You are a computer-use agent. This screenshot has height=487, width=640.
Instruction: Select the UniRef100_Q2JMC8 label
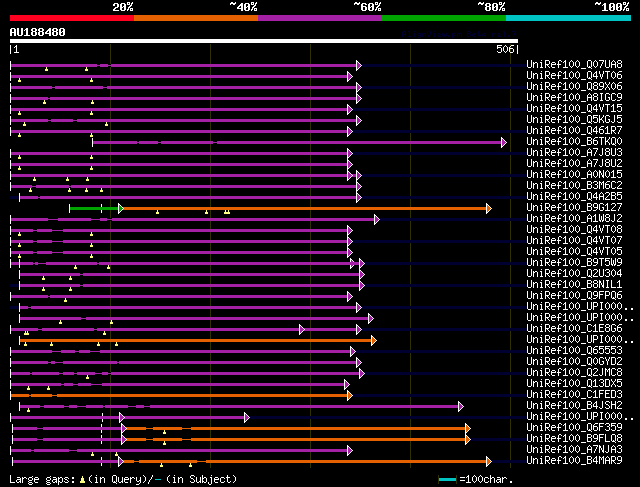pyautogui.click(x=574, y=373)
